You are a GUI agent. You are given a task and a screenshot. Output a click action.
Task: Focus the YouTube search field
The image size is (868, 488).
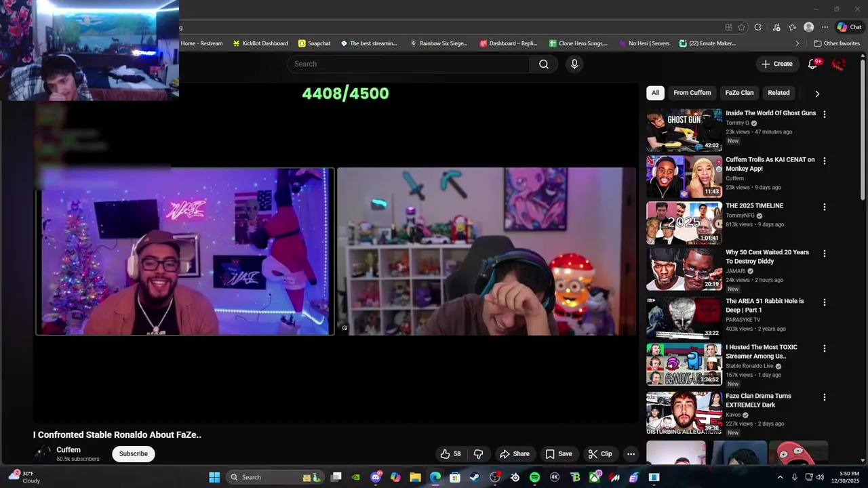click(409, 64)
